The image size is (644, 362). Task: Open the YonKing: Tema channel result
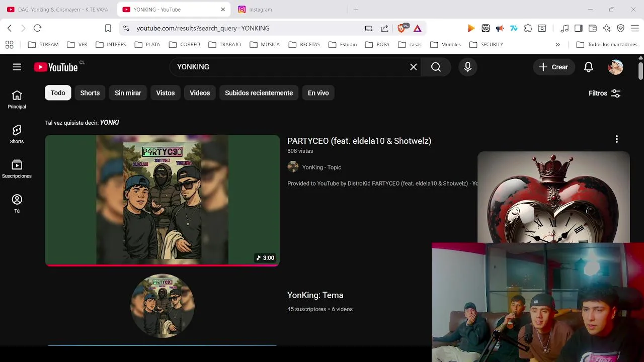[315, 295]
